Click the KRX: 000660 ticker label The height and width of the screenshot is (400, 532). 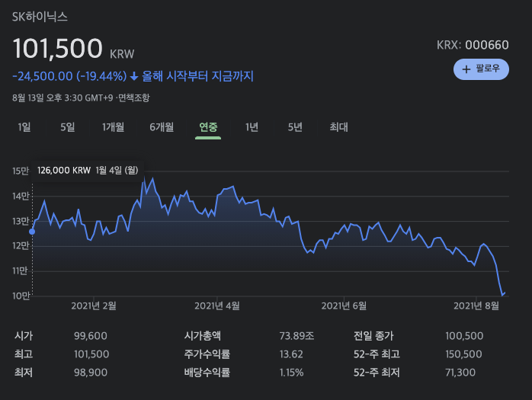click(x=473, y=45)
